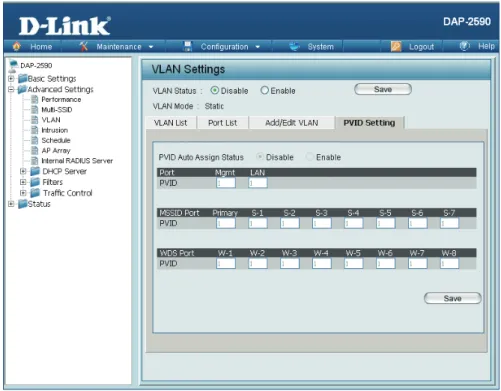Click the Home house icon
501x391 pixels.
[16, 46]
